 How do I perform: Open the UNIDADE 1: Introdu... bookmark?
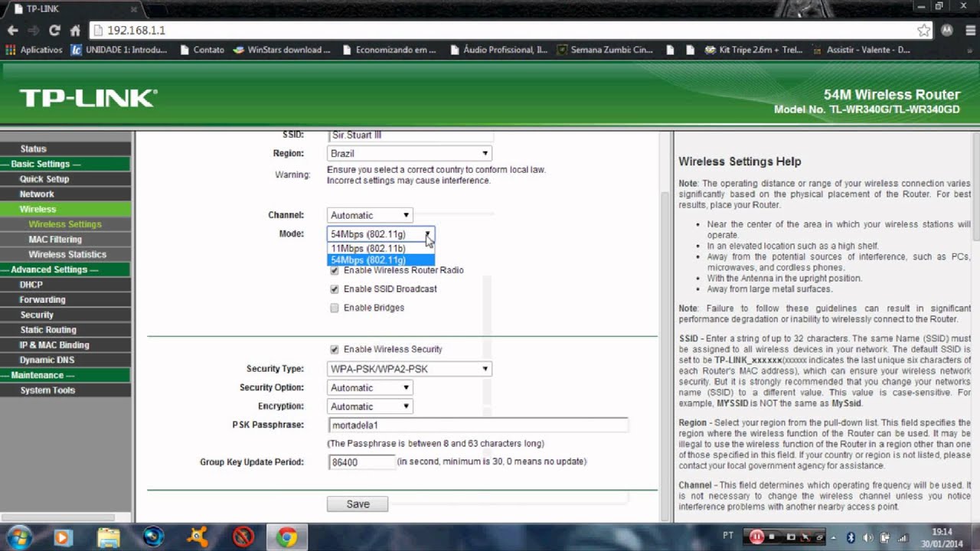(119, 50)
